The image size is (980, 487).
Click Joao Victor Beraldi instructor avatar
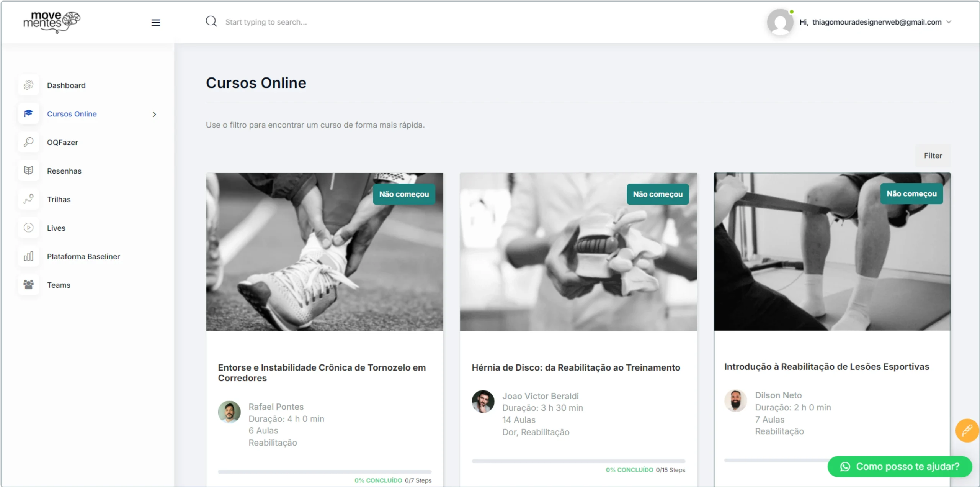(483, 401)
